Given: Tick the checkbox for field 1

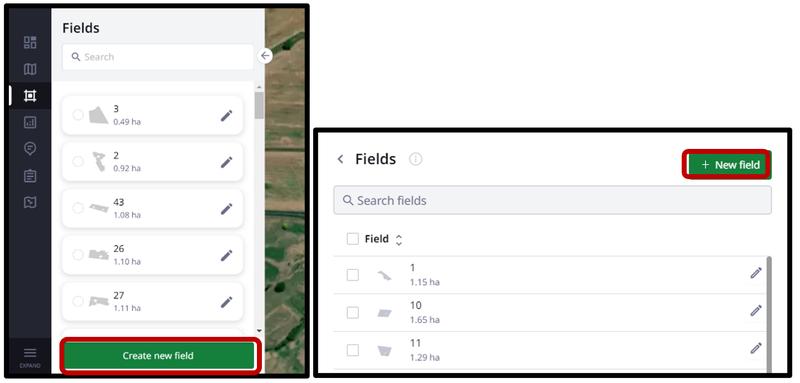Looking at the screenshot, I should pyautogui.click(x=353, y=275).
